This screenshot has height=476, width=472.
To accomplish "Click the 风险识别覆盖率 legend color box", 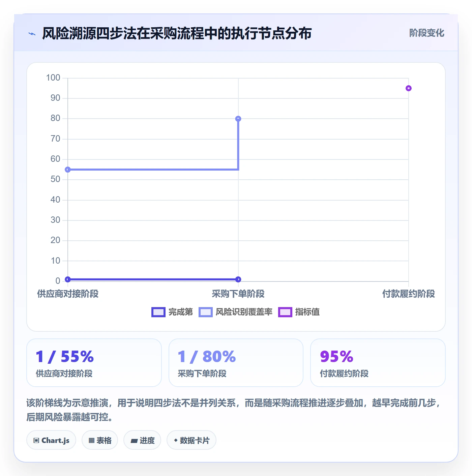I will pos(206,312).
